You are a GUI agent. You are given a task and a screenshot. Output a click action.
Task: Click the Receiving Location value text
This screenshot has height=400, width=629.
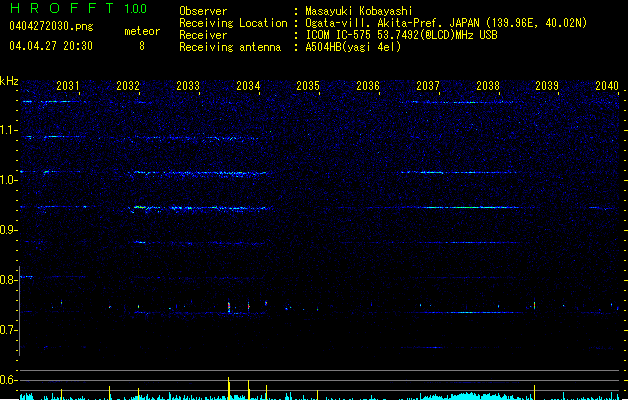pos(446,23)
